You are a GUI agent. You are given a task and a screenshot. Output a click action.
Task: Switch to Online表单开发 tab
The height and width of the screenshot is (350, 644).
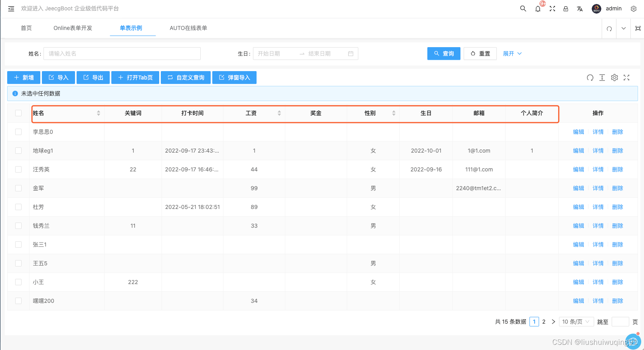coord(73,28)
